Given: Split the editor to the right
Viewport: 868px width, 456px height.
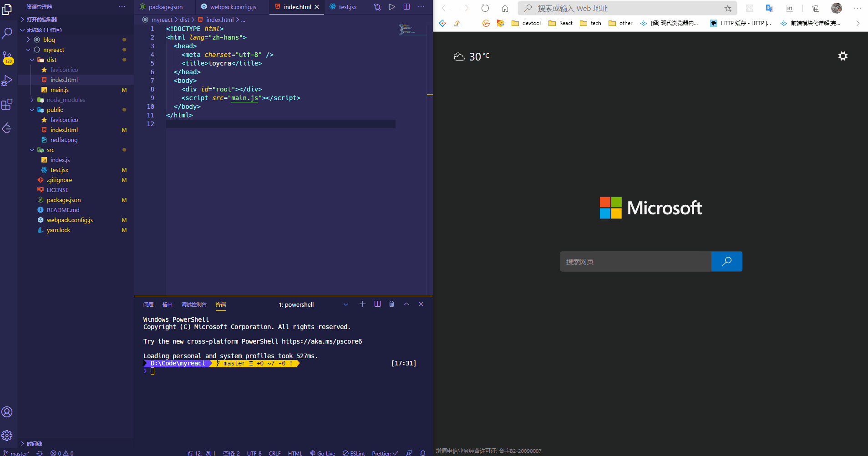Looking at the screenshot, I should 406,7.
